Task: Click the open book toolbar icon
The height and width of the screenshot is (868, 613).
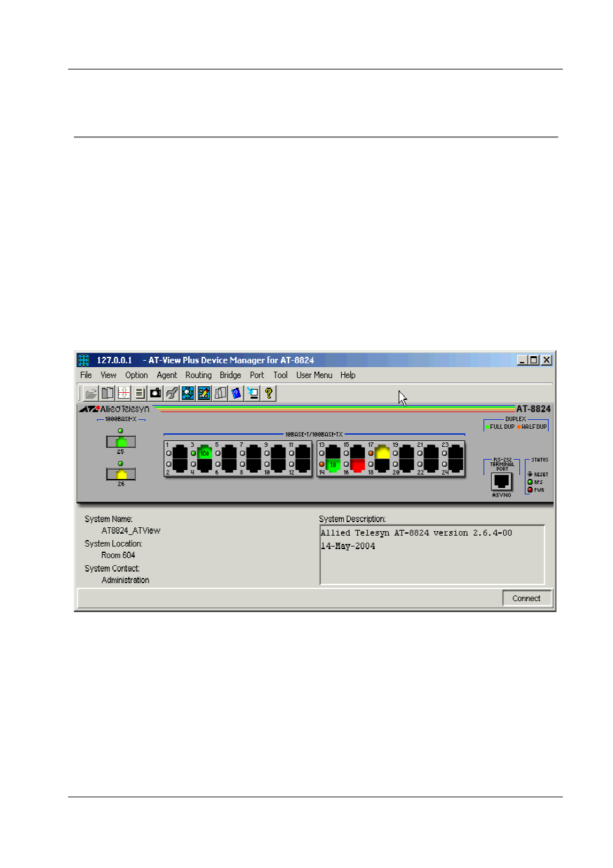Action: pyautogui.click(x=107, y=393)
